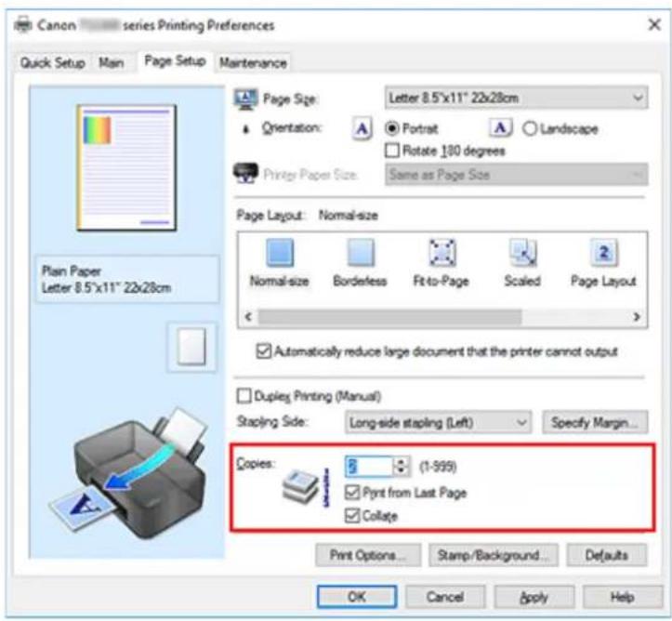Enable Rotate 180 degrees checkbox

pos(392,151)
